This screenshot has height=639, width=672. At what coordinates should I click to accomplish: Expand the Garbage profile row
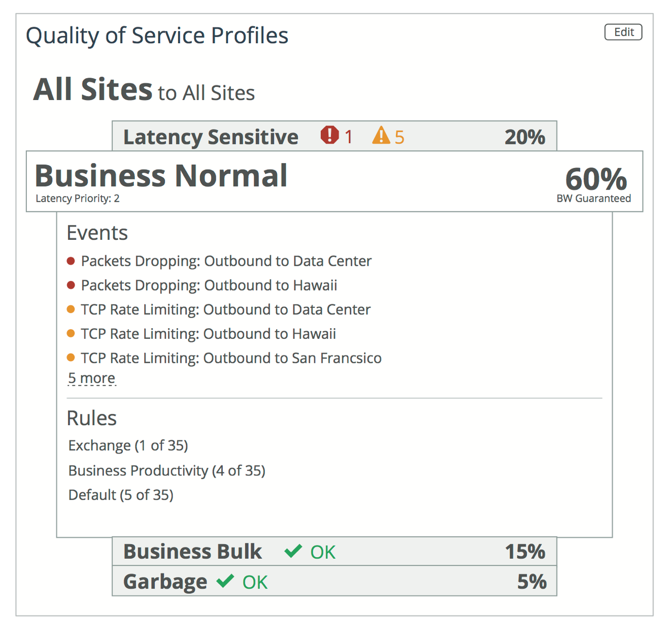(165, 582)
